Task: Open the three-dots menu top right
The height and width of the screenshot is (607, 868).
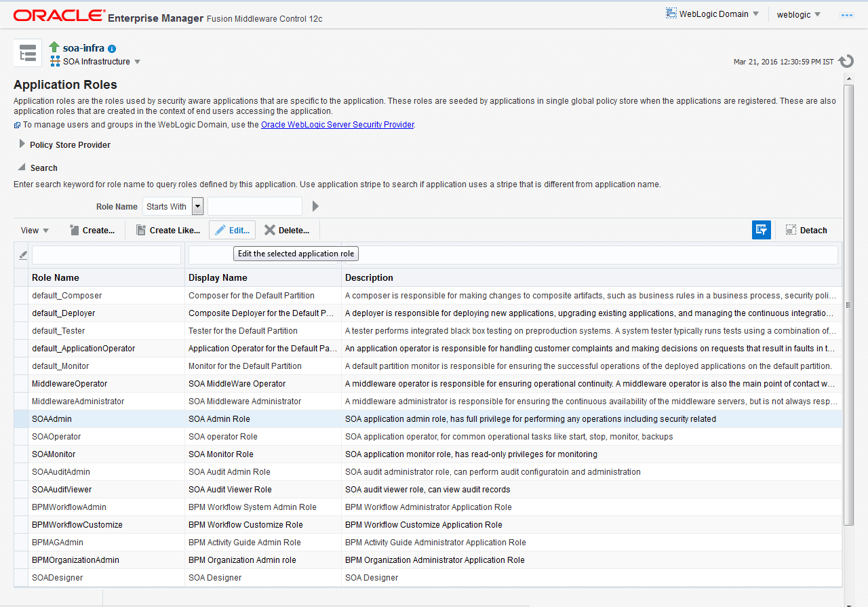Action: pos(846,14)
